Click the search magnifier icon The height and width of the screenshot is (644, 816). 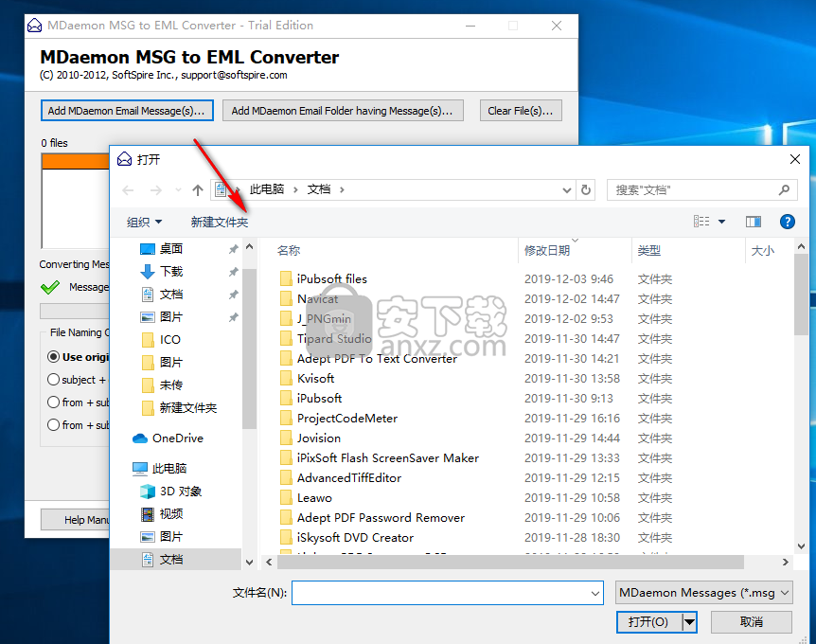784,190
